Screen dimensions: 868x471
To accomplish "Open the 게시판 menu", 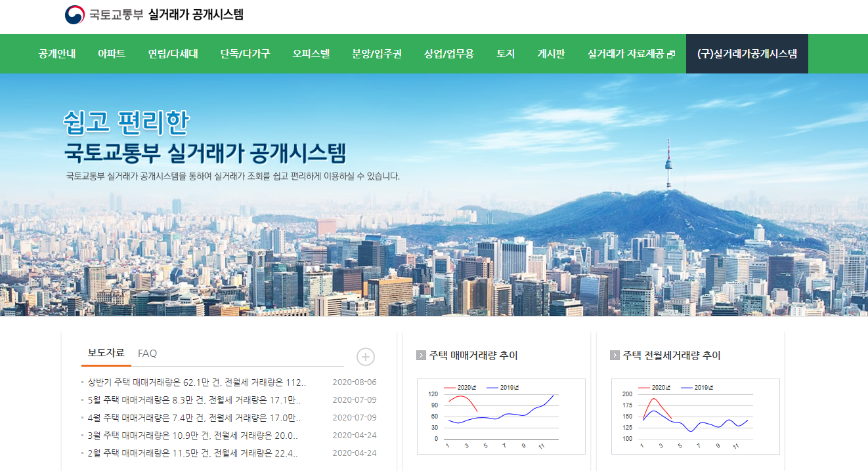I will (551, 54).
